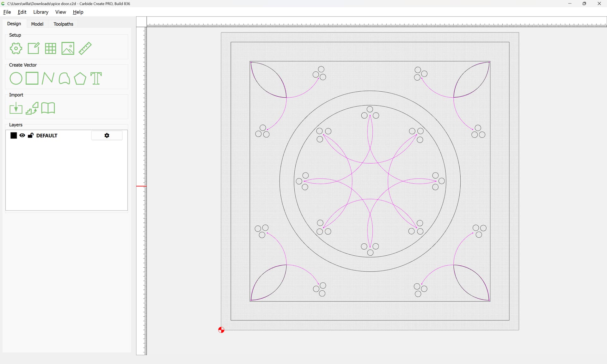Select the Text tool
The width and height of the screenshot is (607, 364).
pyautogui.click(x=96, y=78)
